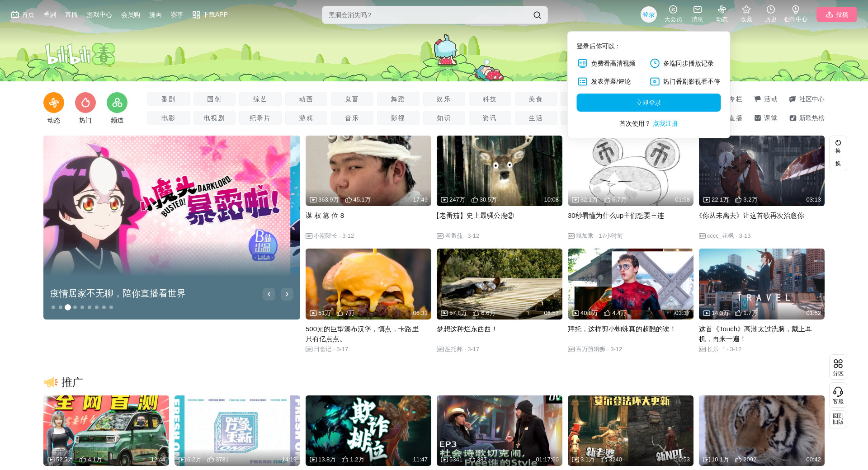
Task: Click the 热门 flame circle icon
Action: point(85,103)
